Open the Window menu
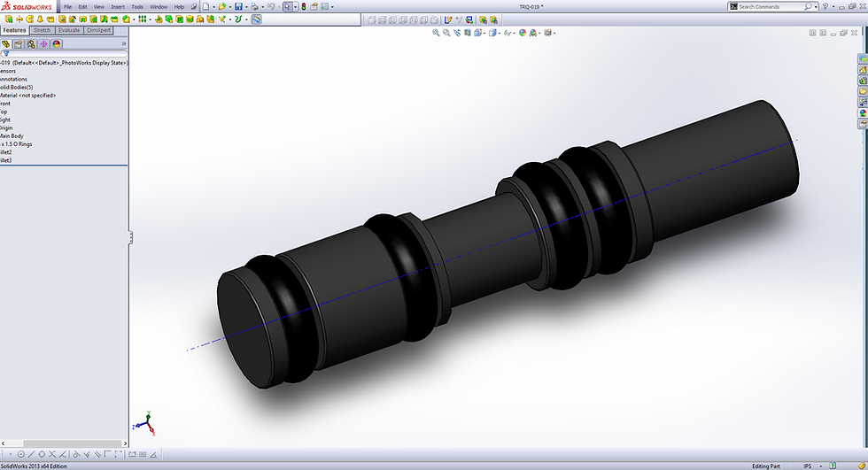This screenshot has height=470, width=868. [159, 6]
